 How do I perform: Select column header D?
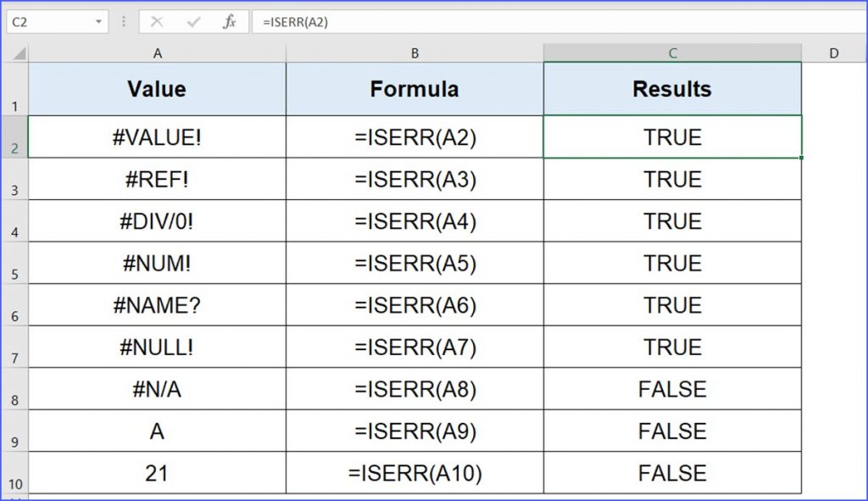point(832,53)
